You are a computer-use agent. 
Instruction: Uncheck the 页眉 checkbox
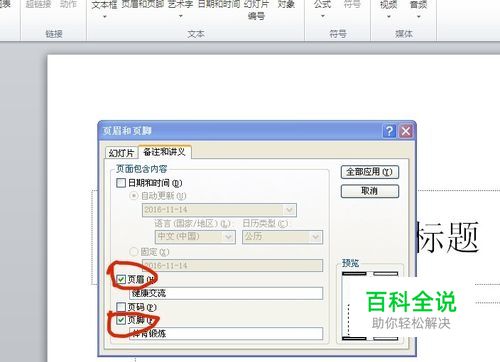(x=121, y=279)
